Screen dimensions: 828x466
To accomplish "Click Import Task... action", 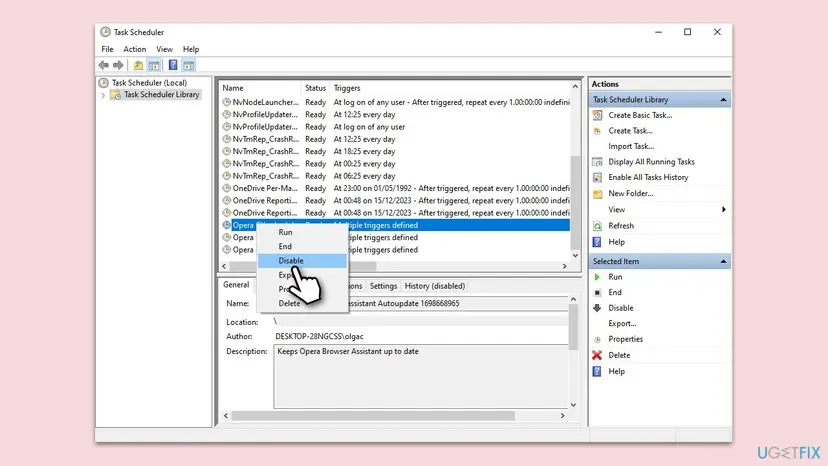I will coord(631,146).
